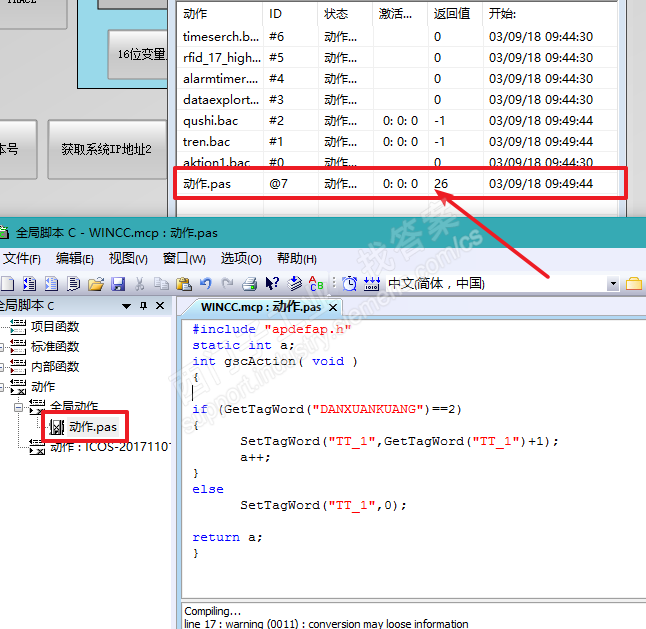The width and height of the screenshot is (646, 629).
Task: Create a new standard function file
Action: click(51, 284)
